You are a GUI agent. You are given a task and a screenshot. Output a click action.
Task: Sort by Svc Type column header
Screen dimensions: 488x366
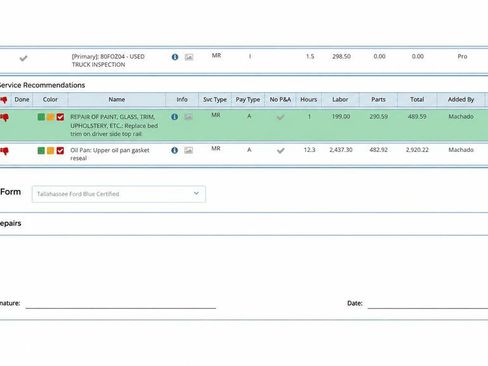tap(215, 100)
